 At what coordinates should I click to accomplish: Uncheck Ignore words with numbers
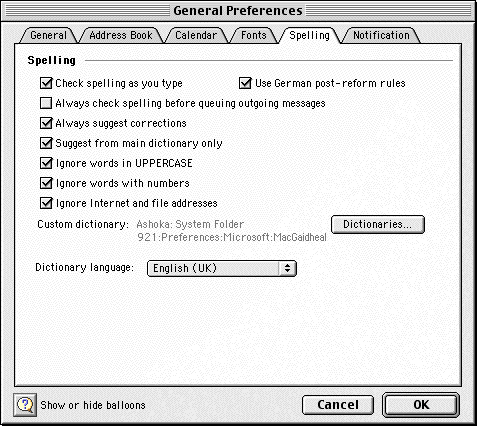coord(46,183)
